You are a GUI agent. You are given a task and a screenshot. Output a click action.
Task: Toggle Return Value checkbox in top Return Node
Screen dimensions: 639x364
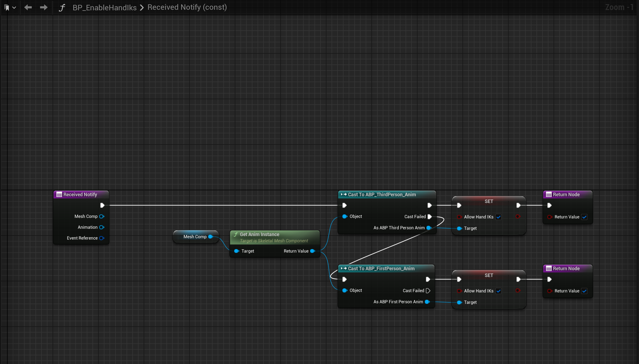click(584, 217)
